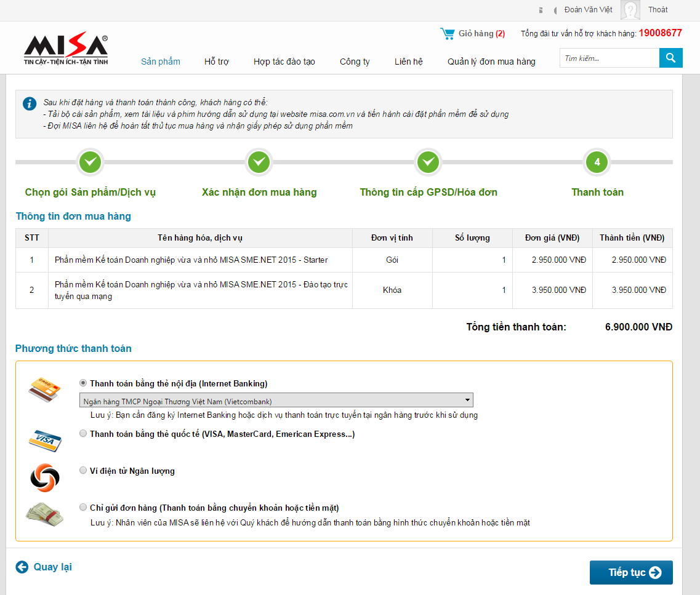Select international card payment option
Viewport: 700px width, 595px height.
[x=83, y=434]
